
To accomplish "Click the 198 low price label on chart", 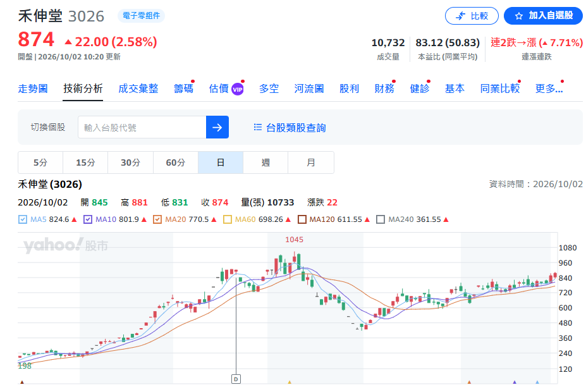I will [x=25, y=366].
